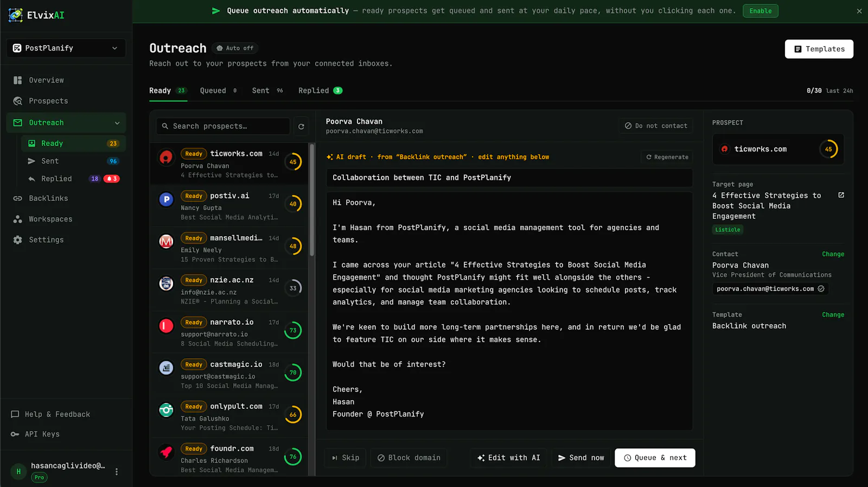
Task: Click the Search prospects field
Action: click(223, 126)
